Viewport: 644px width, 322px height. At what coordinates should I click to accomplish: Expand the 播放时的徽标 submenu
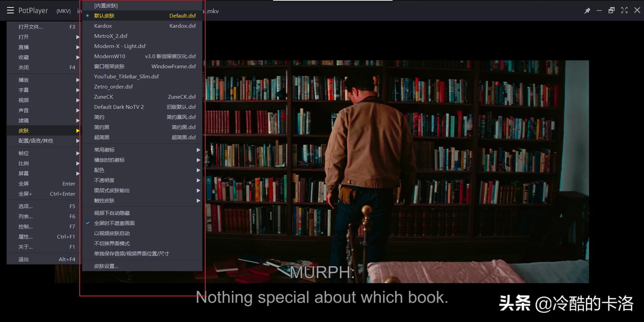click(x=142, y=160)
